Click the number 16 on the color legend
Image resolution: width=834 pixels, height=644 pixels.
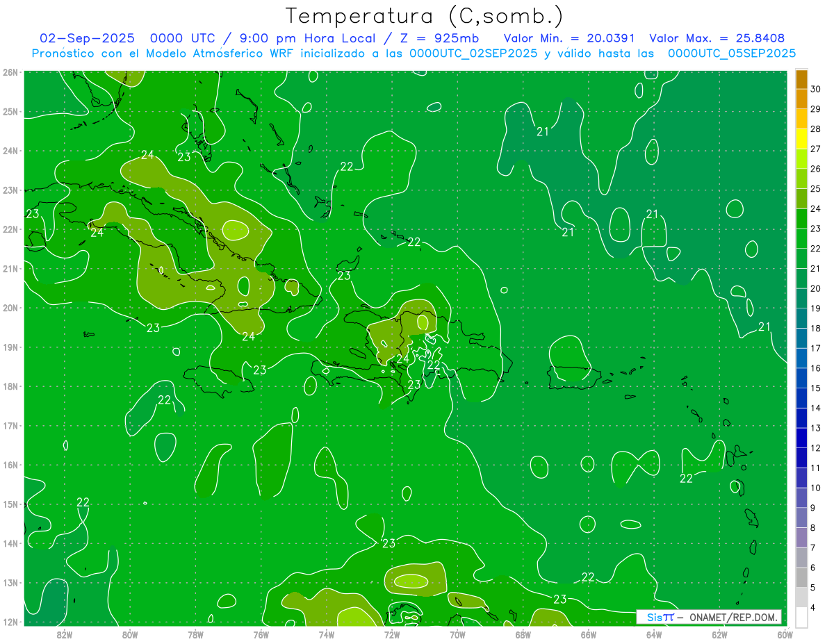coord(816,368)
